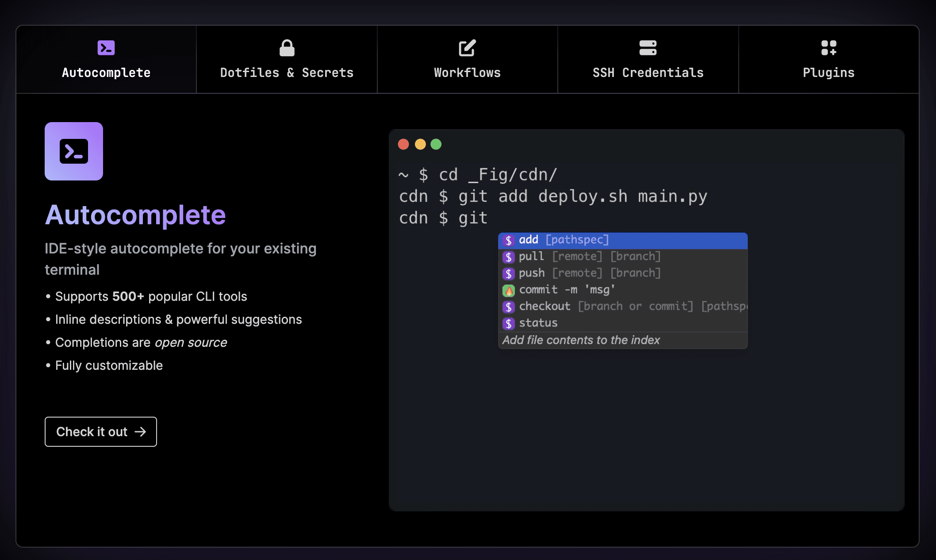This screenshot has width=936, height=560.
Task: Switch to the SSH Credentials tab
Action: pyautogui.click(x=648, y=59)
